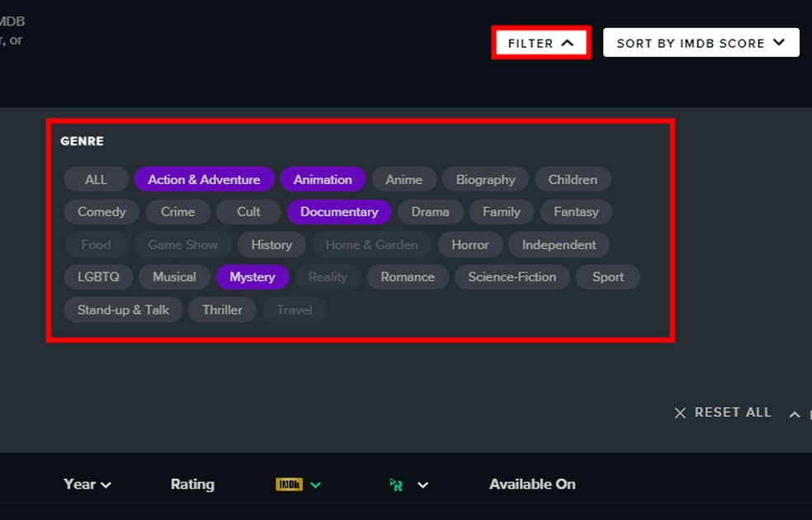The image size is (812, 520).
Task: Toggle the Anime genre filter
Action: point(404,180)
